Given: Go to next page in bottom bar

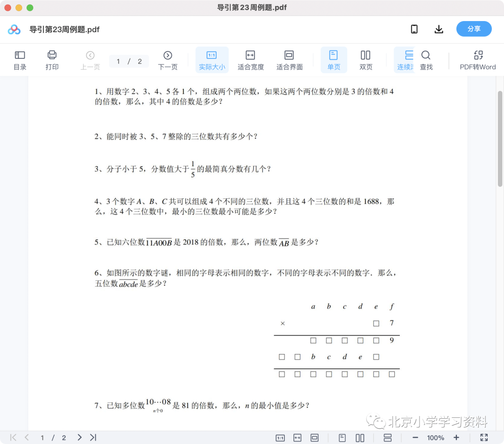Looking at the screenshot, I should click(x=79, y=437).
